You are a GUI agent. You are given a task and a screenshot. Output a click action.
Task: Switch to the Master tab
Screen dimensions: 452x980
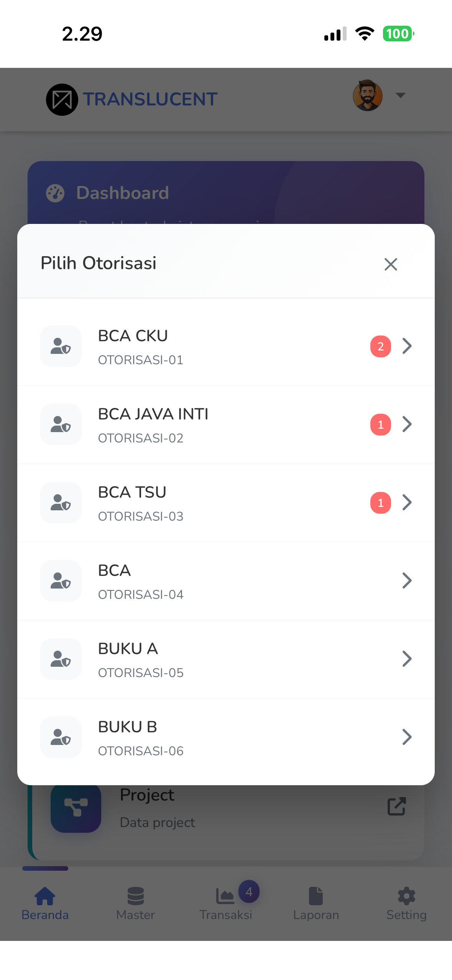(x=135, y=904)
